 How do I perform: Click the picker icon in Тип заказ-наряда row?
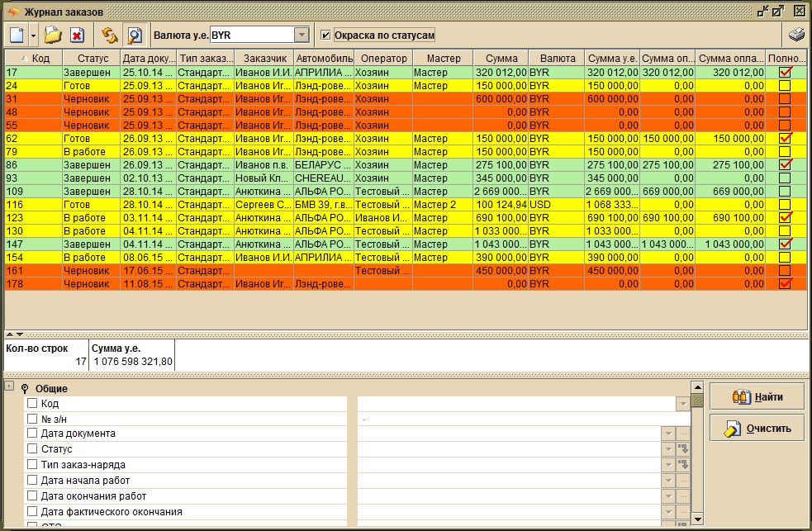683,465
